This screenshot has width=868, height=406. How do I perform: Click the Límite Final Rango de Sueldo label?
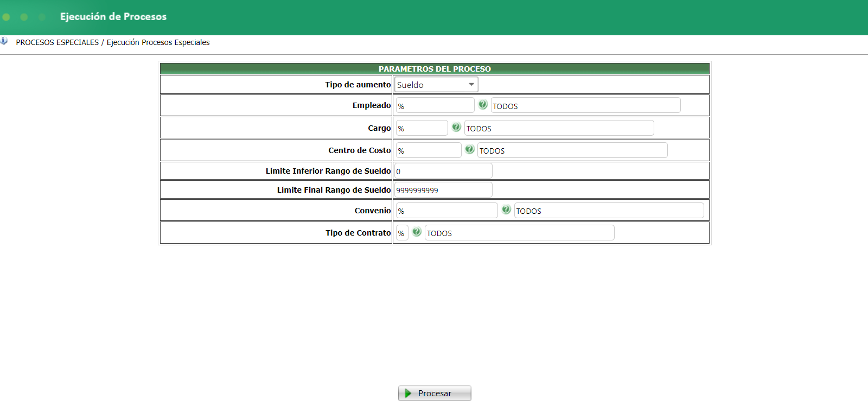point(334,190)
